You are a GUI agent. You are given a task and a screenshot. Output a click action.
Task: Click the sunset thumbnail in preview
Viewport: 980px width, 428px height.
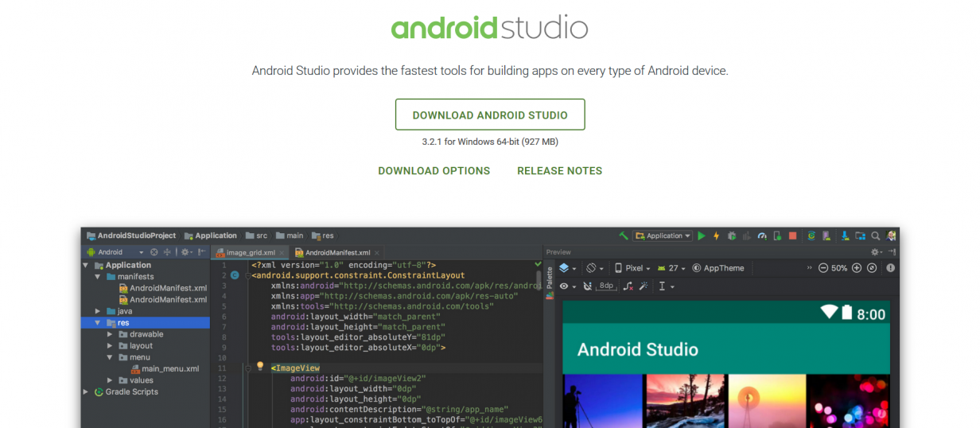684,401
